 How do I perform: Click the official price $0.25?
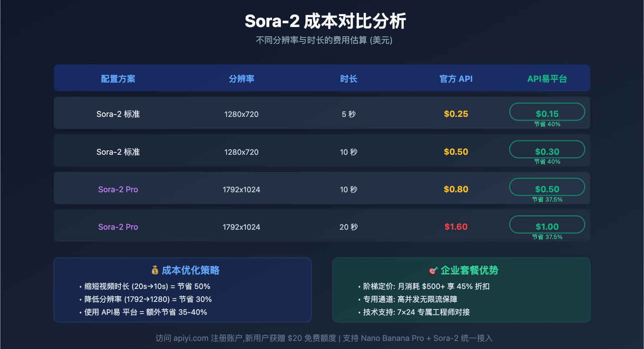456,114
